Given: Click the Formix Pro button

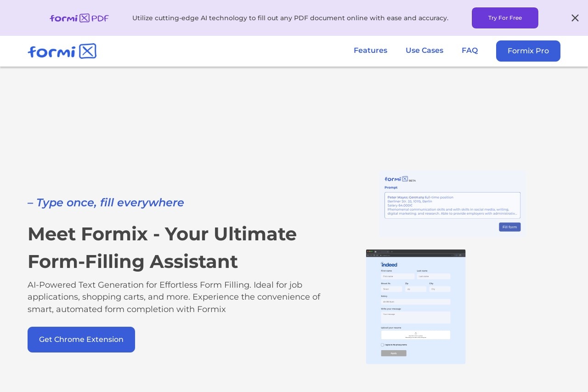Looking at the screenshot, I should point(528,51).
